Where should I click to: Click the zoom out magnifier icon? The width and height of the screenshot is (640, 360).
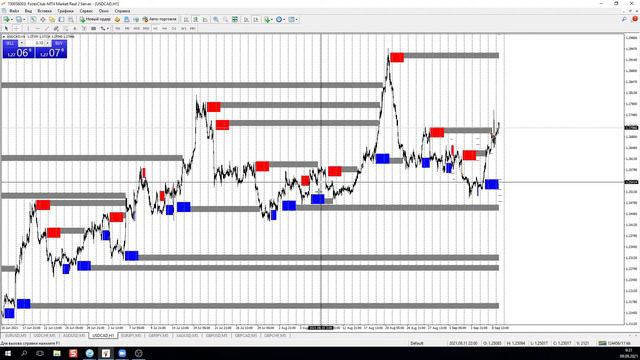coord(225,19)
